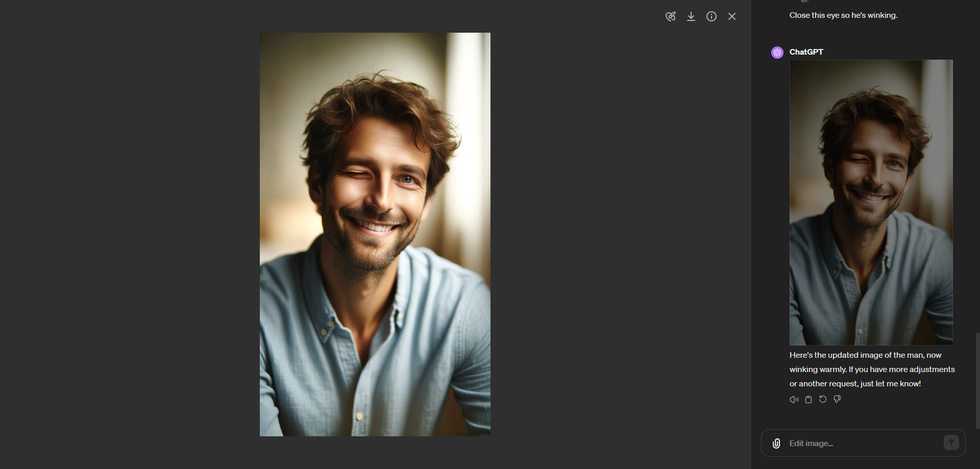980x469 pixels.
Task: Activate the selection brush edit tool
Action: pyautogui.click(x=670, y=16)
